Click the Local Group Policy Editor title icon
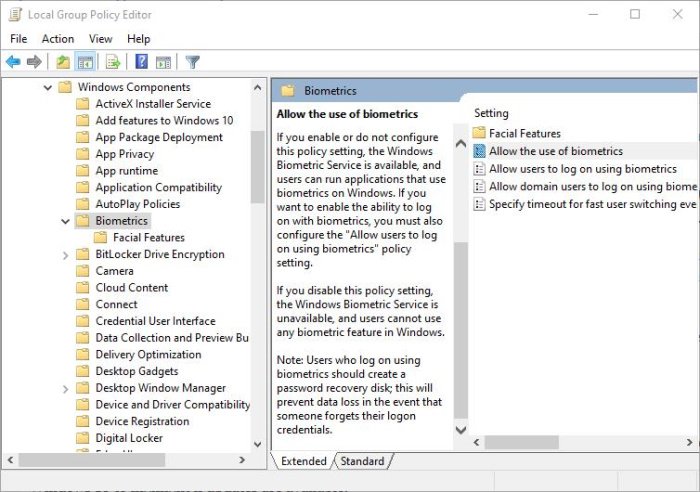 tap(15, 15)
